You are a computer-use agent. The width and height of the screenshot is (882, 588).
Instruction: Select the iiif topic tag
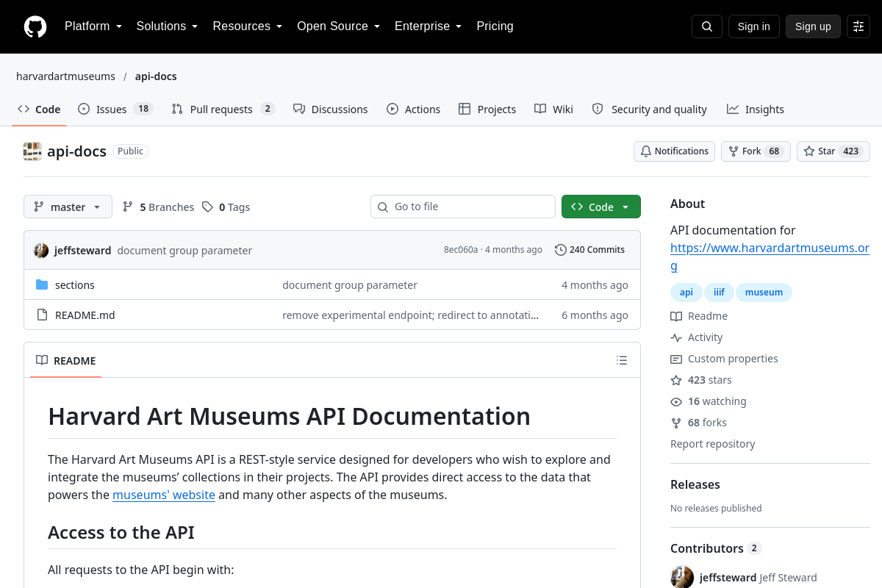719,292
